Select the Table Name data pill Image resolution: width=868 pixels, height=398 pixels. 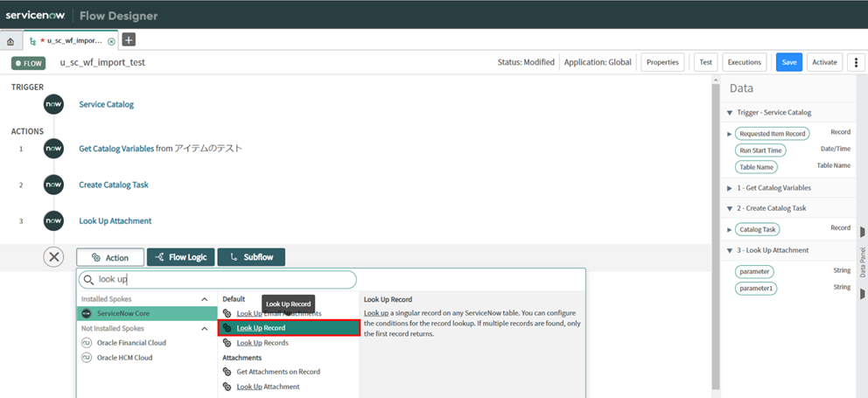click(x=756, y=166)
